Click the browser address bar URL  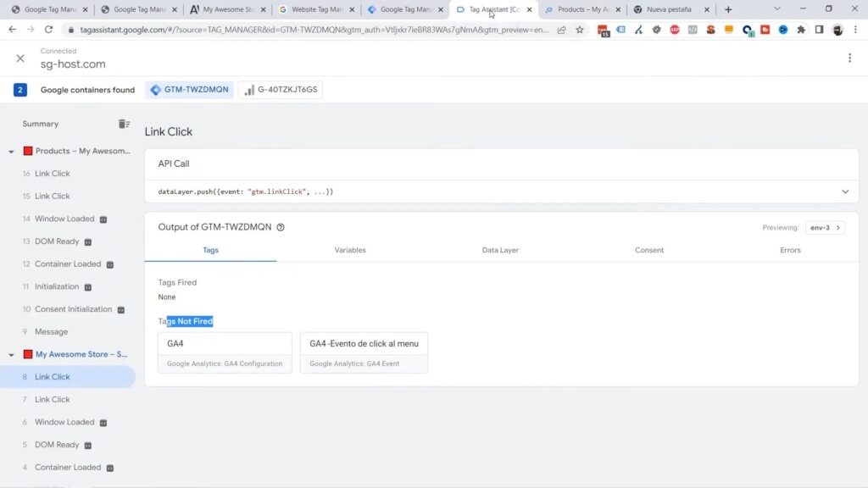[x=314, y=30]
